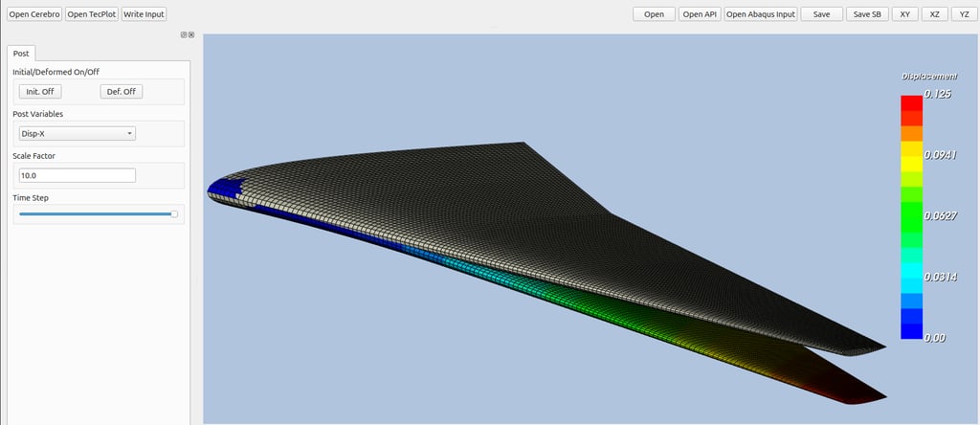Click Save SB
The width and height of the screenshot is (980, 425).
(x=867, y=14)
